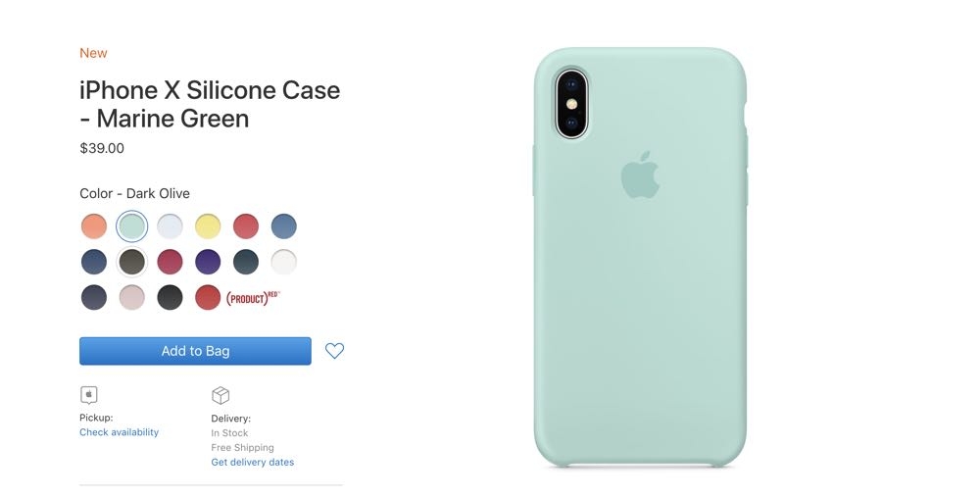The width and height of the screenshot is (980, 498).
Task: Choose the red swatch beside PRODUCT RED
Action: point(208,297)
